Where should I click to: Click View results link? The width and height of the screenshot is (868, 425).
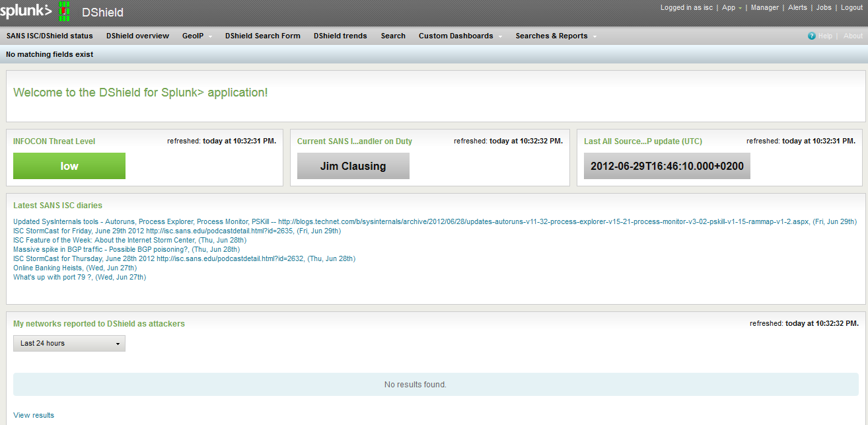(34, 415)
